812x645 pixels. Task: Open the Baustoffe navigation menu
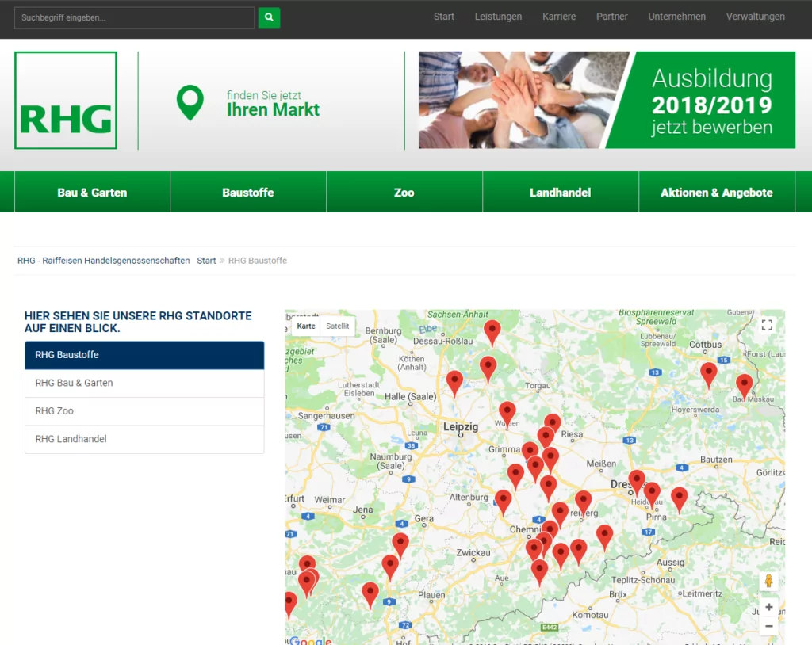tap(248, 192)
